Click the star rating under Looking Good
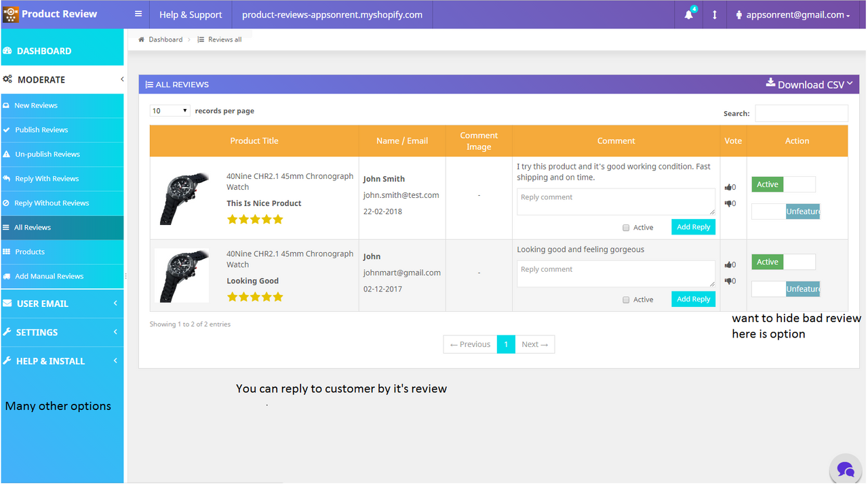Viewport: 868px width, 488px height. pyautogui.click(x=255, y=297)
